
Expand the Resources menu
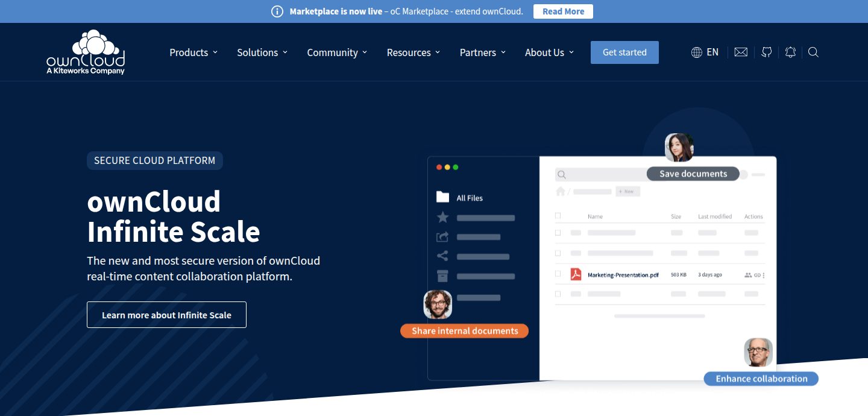coord(414,52)
